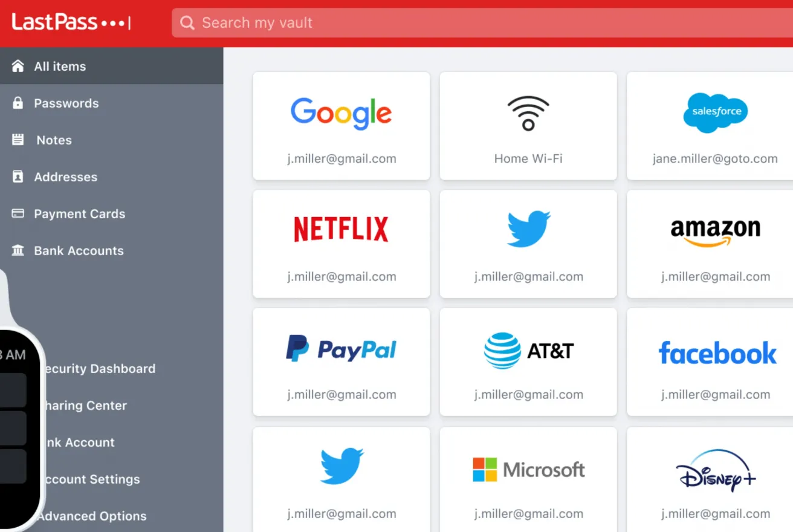Image resolution: width=793 pixels, height=532 pixels.
Task: Click the home icon beside All items
Action: point(18,66)
